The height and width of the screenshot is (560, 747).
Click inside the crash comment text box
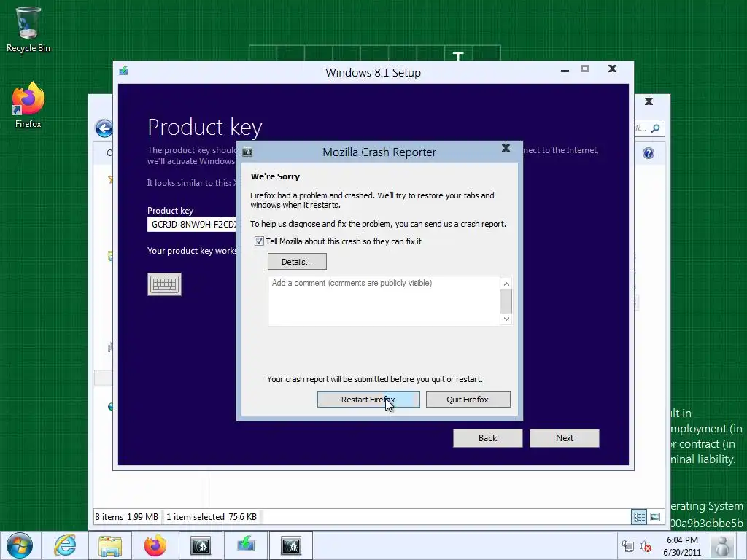coord(384,301)
